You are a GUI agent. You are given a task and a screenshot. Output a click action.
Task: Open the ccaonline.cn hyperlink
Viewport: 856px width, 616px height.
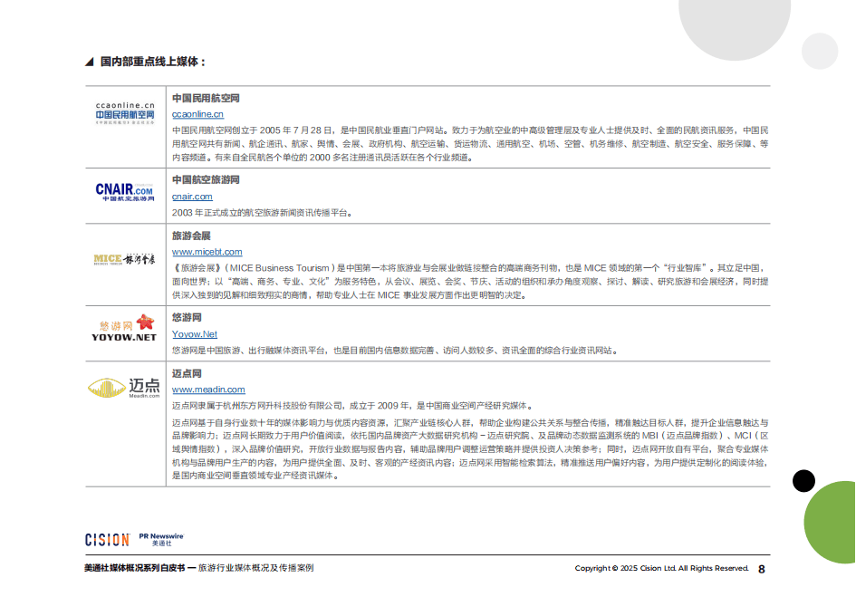[x=197, y=114]
